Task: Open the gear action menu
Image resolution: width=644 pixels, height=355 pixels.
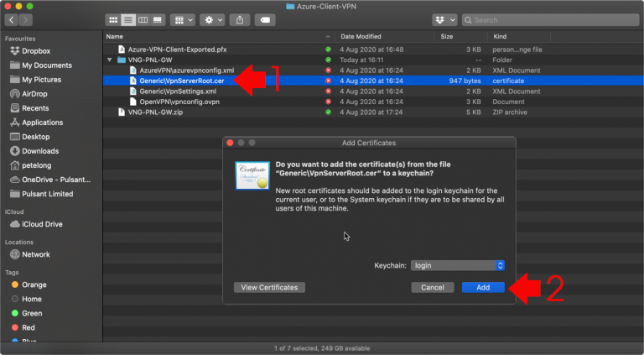Action: point(212,20)
